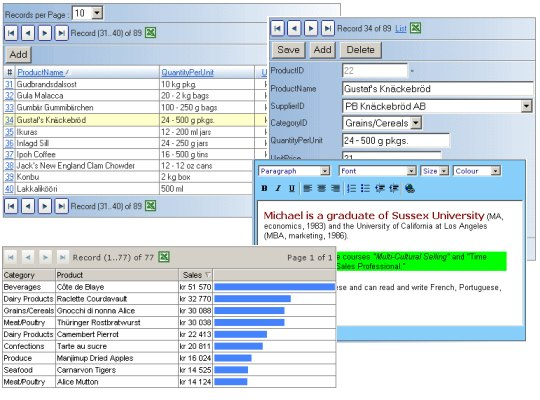The image size is (540, 400).
Task: Click the Add button above the product list
Action: pos(19,54)
